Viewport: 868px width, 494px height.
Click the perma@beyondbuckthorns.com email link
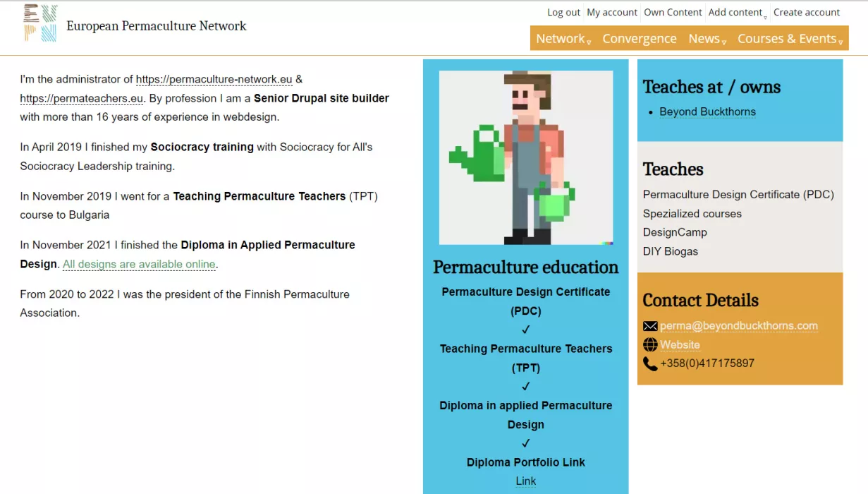pos(739,326)
